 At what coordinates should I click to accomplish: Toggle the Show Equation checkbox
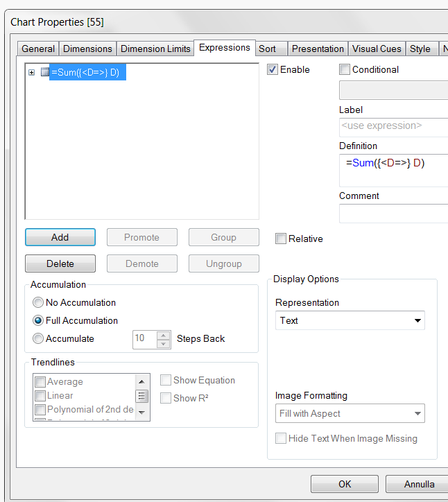point(166,381)
